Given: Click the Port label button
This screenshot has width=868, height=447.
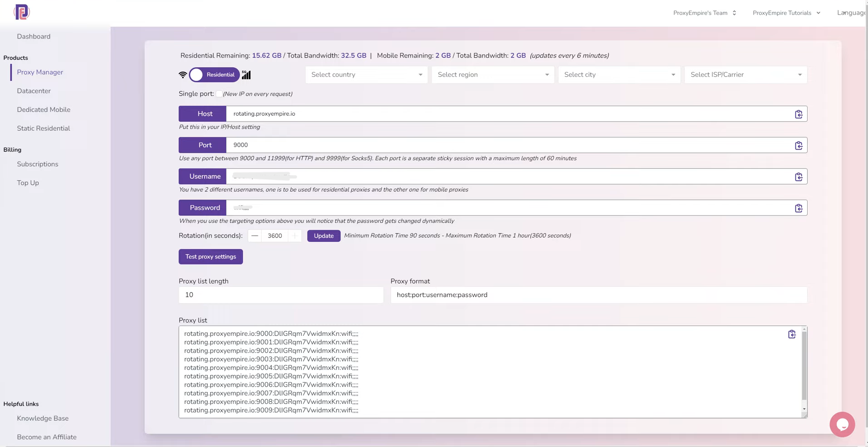Looking at the screenshot, I should [202, 145].
